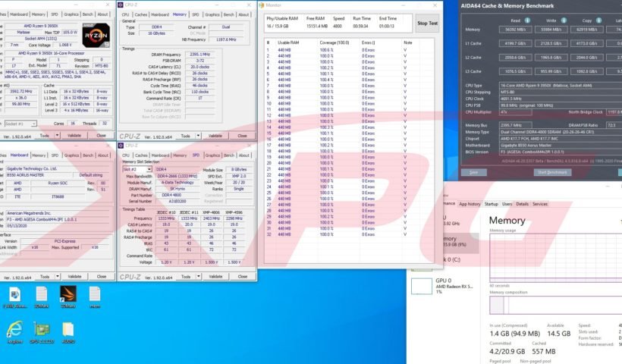The height and width of the screenshot is (364, 622).
Task: Click the Write info icon in AIDA64
Action: click(564, 20)
